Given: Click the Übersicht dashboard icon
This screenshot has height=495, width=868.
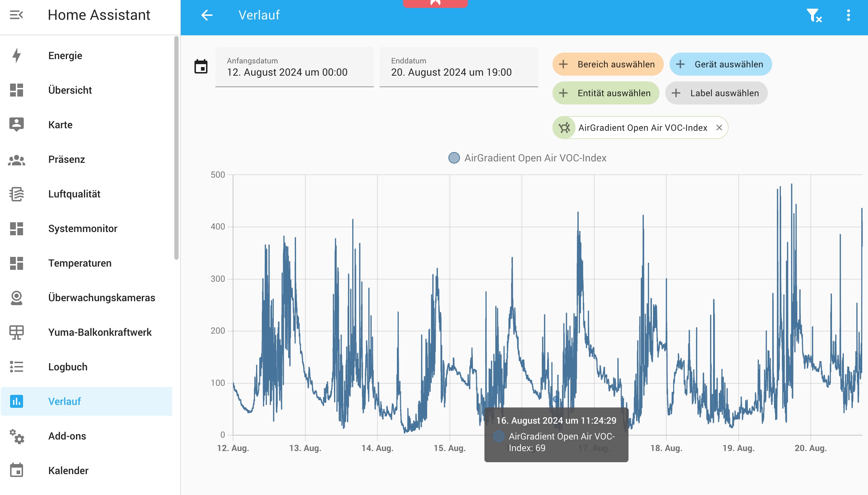Looking at the screenshot, I should click(x=17, y=90).
